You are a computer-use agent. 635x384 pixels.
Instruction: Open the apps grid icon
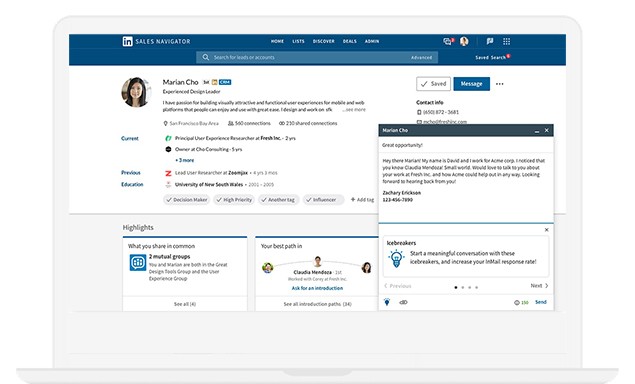[x=507, y=41]
